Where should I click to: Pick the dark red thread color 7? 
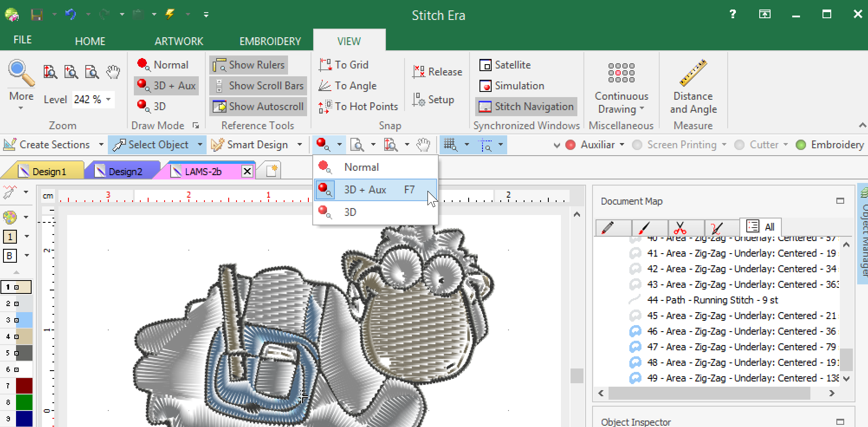tap(24, 386)
